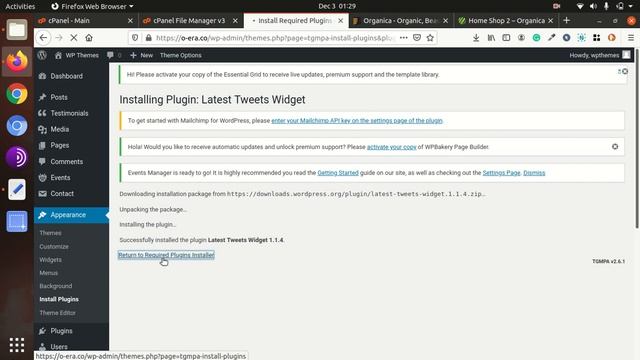Open Events Manager Getting Started guide

coord(338,173)
